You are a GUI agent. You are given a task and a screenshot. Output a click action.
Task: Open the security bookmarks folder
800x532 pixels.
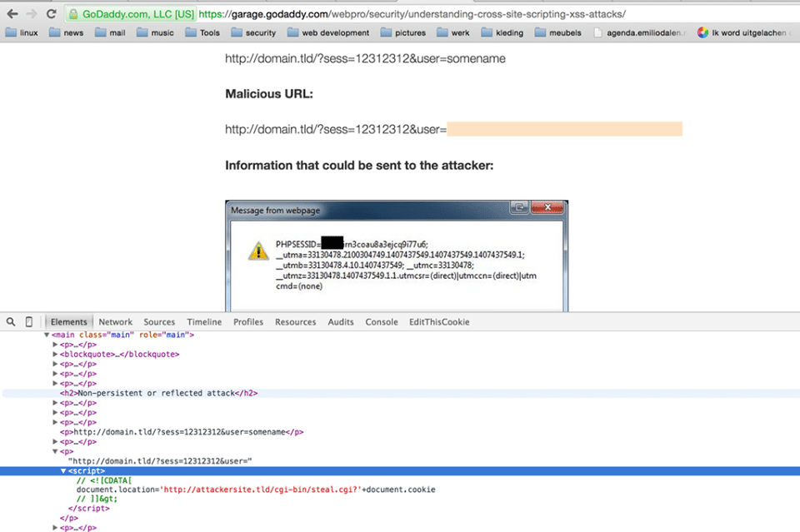pos(253,32)
